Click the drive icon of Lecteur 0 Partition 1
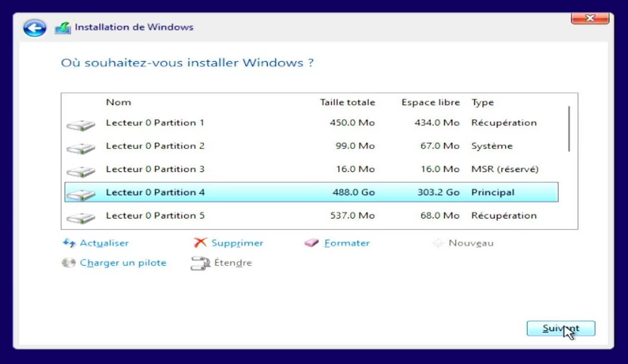 click(81, 122)
